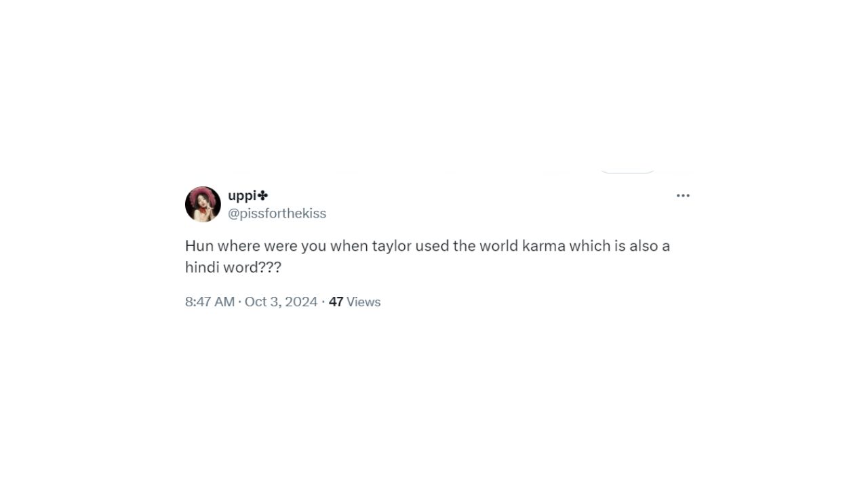Click the uppi profile avatar picture

[203, 204]
